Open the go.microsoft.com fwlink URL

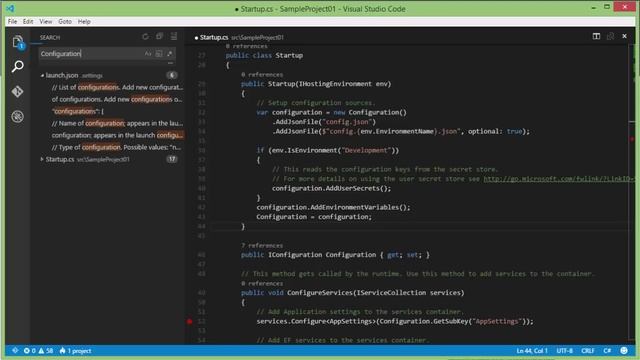pos(559,179)
